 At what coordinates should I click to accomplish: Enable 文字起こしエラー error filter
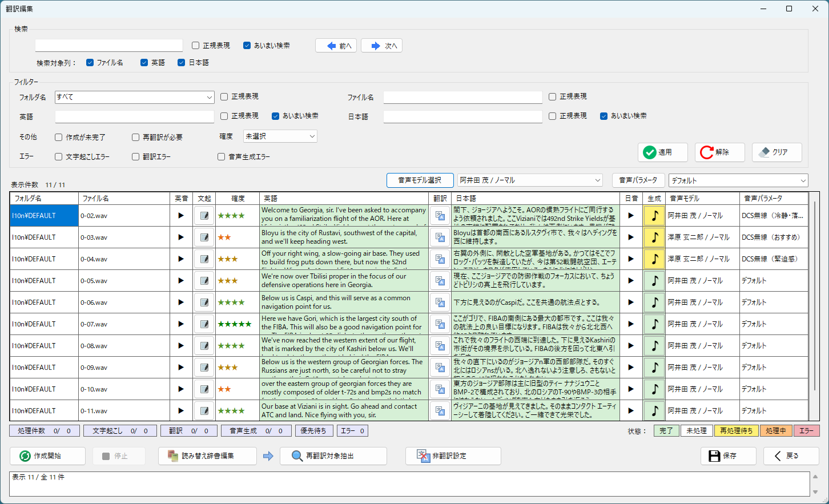tap(59, 157)
